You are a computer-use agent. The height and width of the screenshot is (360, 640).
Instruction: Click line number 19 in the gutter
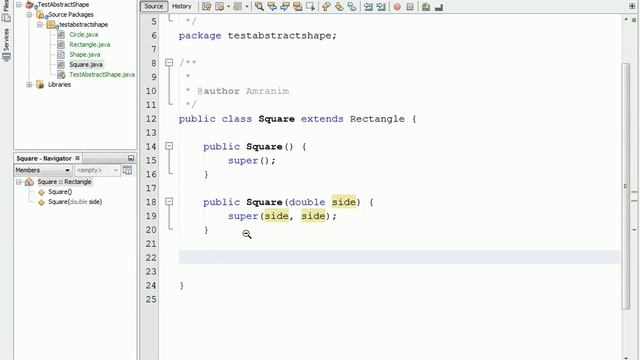[x=151, y=216]
